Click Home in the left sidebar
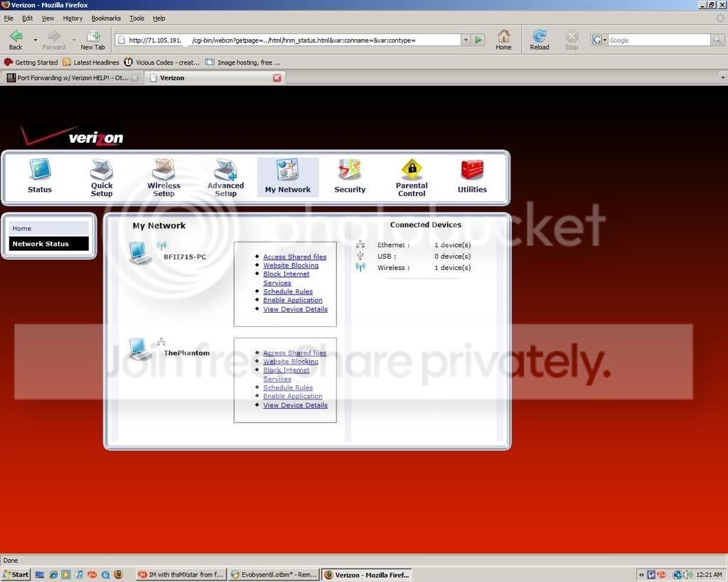The image size is (728, 582). (49, 228)
